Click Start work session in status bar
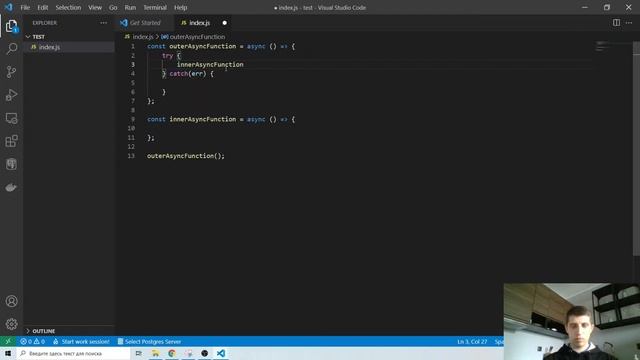Image resolution: width=640 pixels, height=360 pixels. (x=81, y=342)
